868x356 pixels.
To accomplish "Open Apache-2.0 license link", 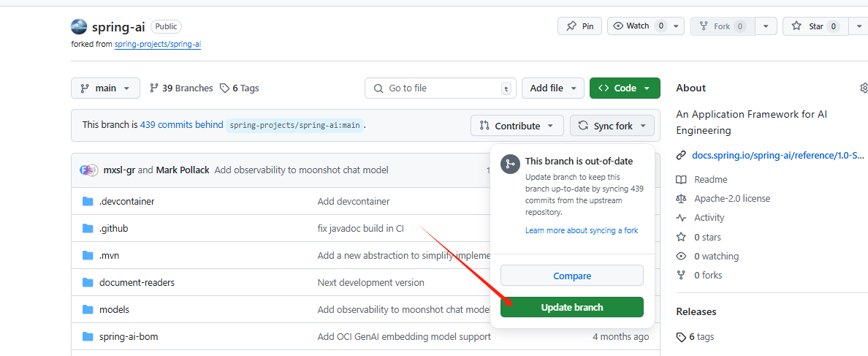I will (x=732, y=198).
